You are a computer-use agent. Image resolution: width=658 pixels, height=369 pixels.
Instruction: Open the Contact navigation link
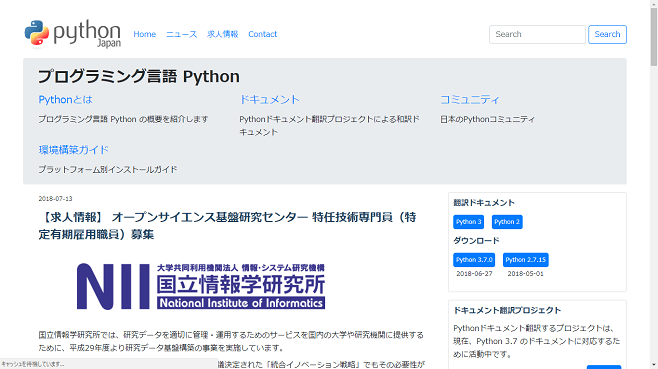(x=262, y=34)
